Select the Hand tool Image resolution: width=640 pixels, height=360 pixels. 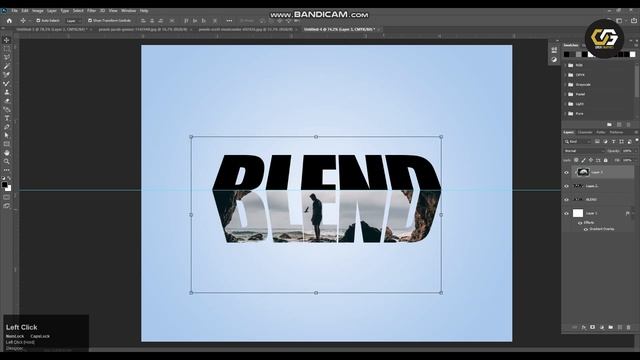7,153
